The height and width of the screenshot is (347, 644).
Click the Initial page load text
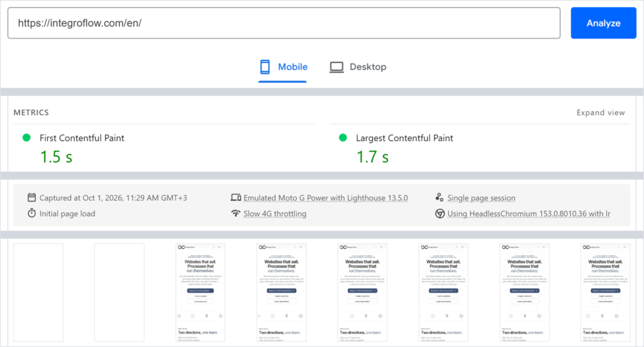coord(67,213)
